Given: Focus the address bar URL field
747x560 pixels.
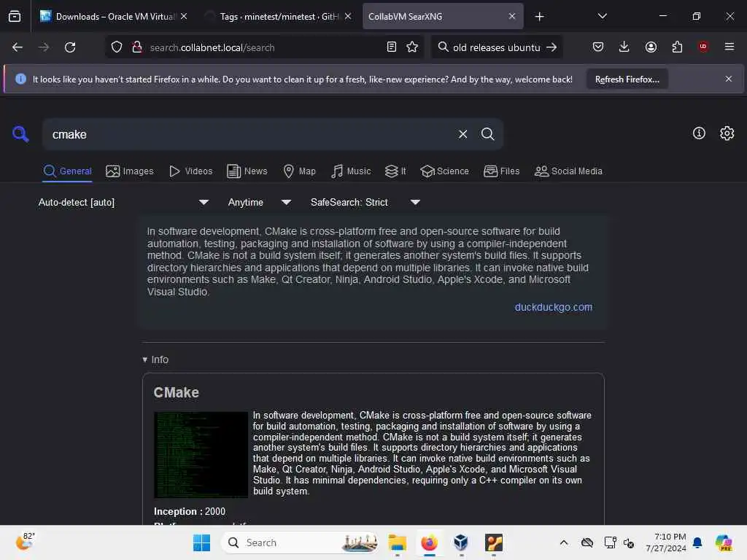Looking at the screenshot, I should (x=264, y=47).
